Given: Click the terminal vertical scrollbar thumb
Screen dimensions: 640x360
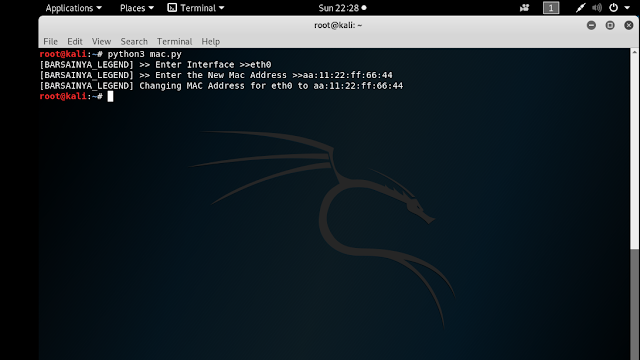Looking at the screenshot, I should pyautogui.click(x=635, y=304).
